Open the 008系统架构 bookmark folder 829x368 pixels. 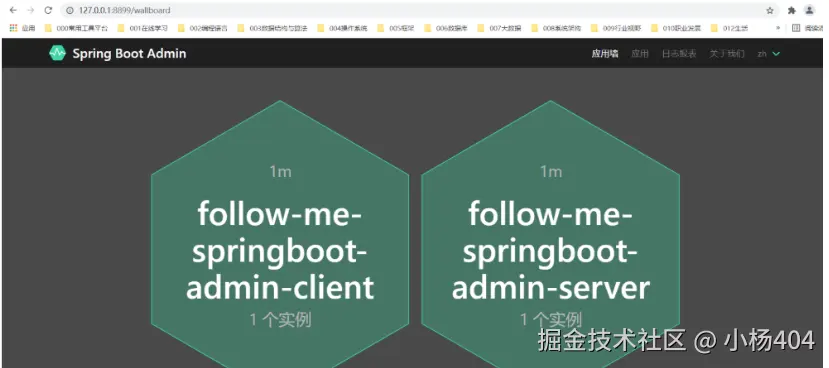pyautogui.click(x=556, y=28)
